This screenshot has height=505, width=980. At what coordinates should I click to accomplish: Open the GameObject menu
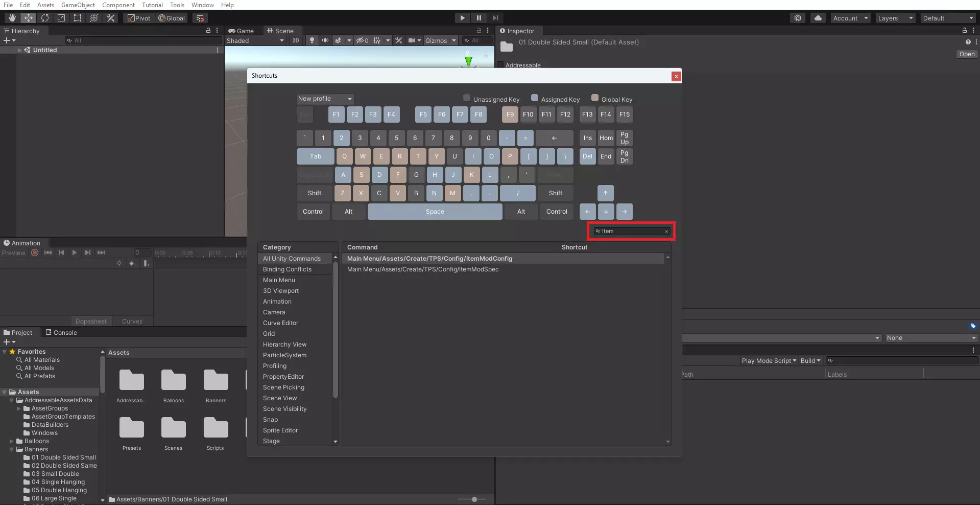tap(78, 5)
